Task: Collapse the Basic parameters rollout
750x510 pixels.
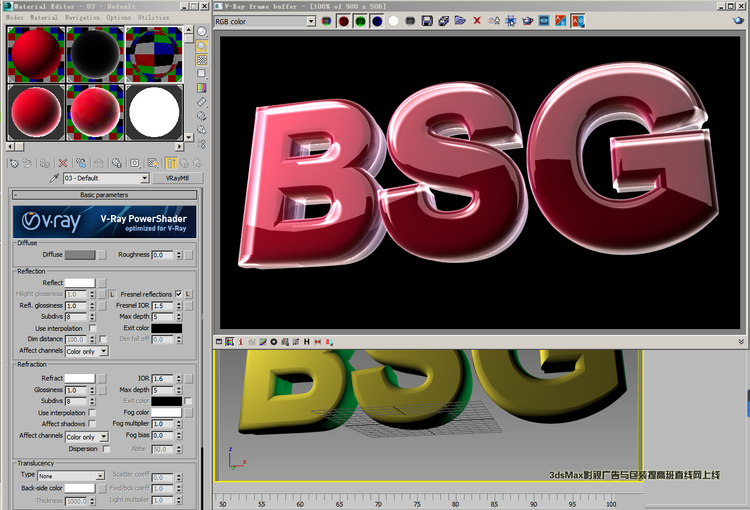Action: pos(105,195)
